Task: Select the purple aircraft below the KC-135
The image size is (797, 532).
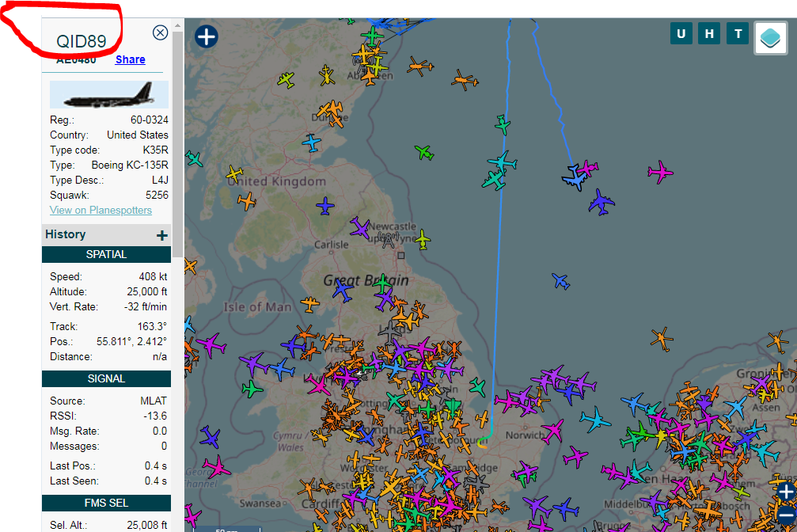Action: coord(602,203)
